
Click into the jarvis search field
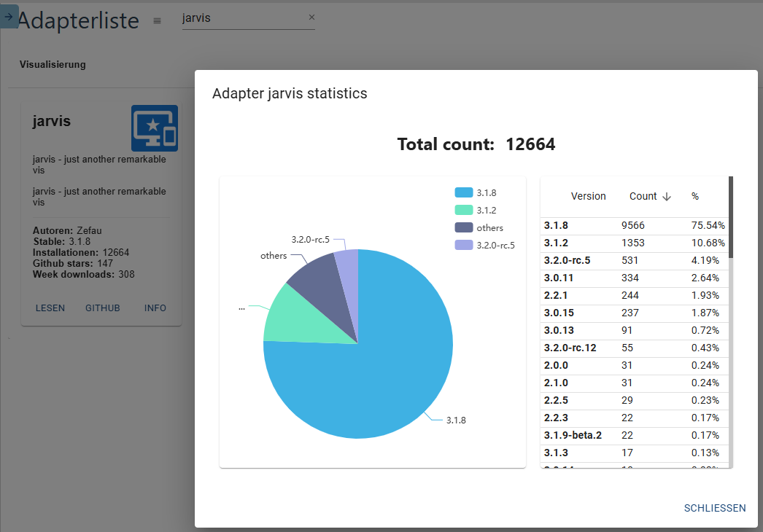241,18
